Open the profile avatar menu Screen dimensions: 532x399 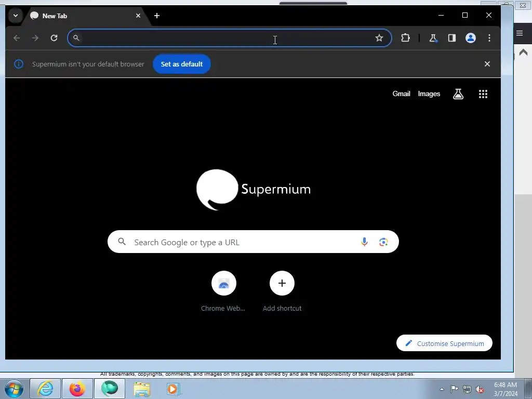(471, 38)
